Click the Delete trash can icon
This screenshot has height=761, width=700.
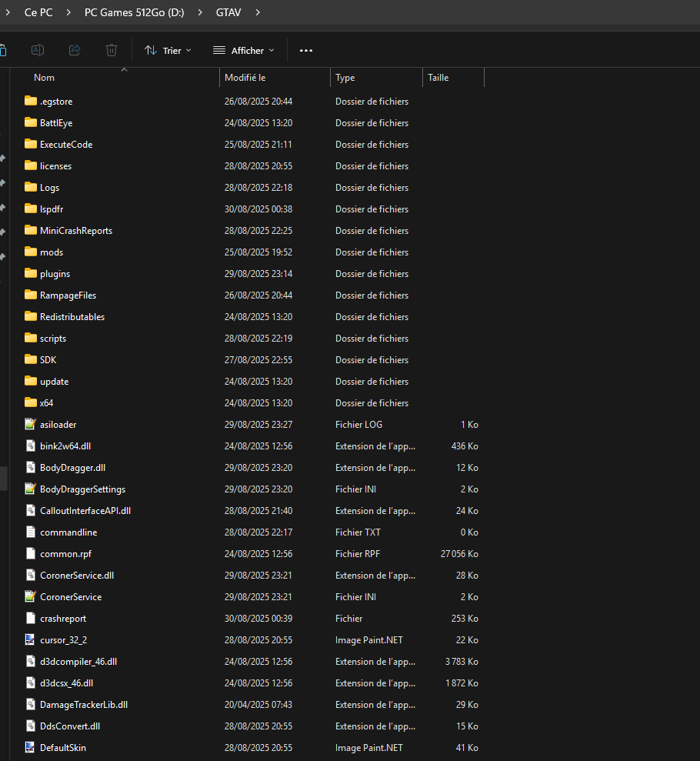tap(112, 50)
